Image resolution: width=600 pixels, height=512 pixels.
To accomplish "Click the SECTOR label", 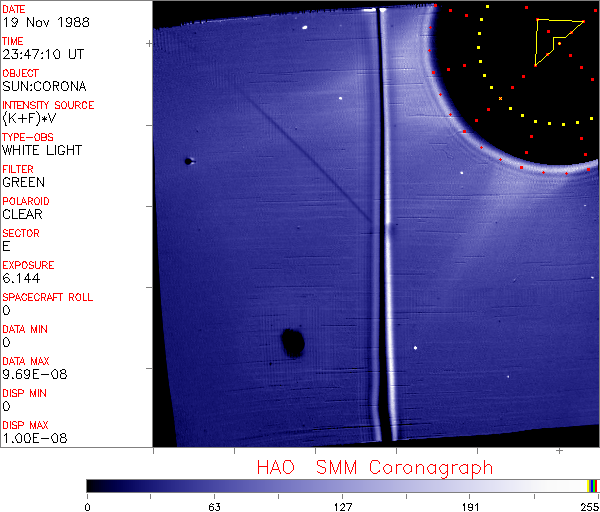I will [21, 233].
